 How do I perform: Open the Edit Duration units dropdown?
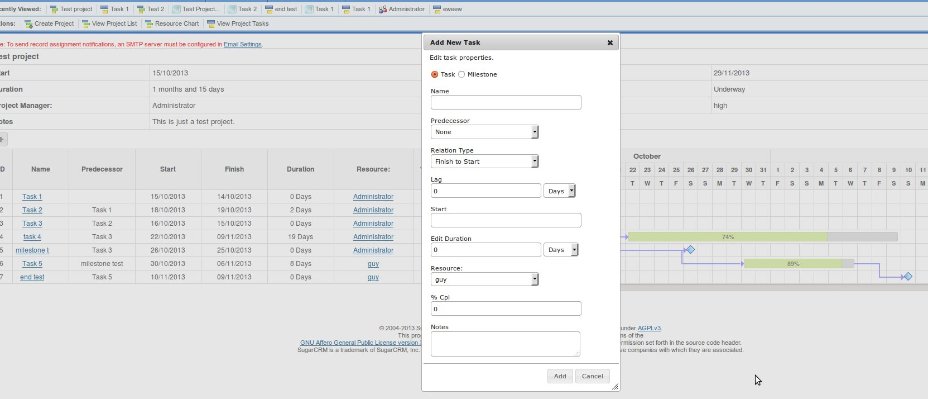(560, 250)
